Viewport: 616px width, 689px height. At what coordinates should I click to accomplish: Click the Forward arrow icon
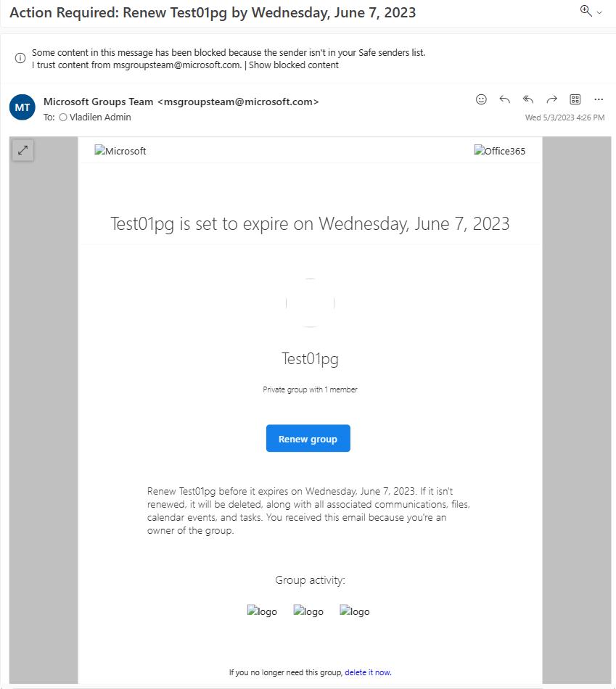pyautogui.click(x=552, y=99)
